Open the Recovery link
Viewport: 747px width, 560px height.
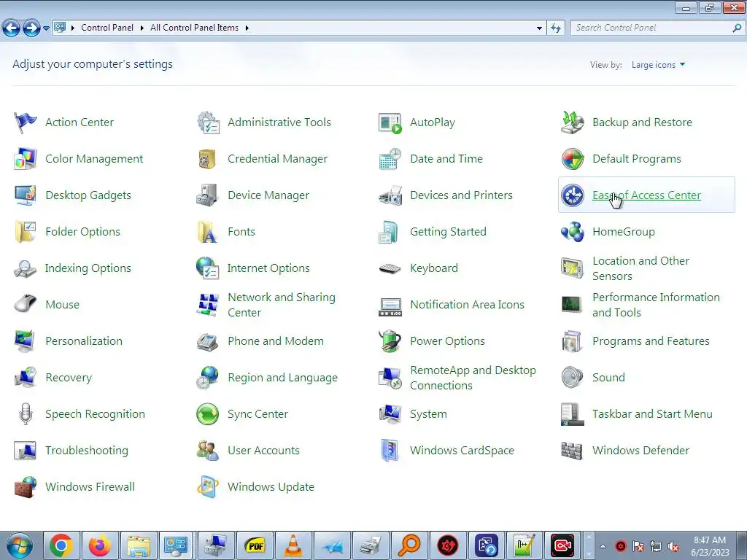tap(69, 378)
